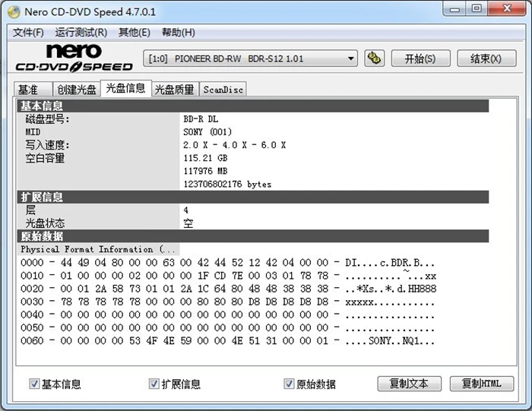Image resolution: width=532 pixels, height=411 pixels.
Task: Click the drive options icon beside the drive selector
Action: coord(374,58)
